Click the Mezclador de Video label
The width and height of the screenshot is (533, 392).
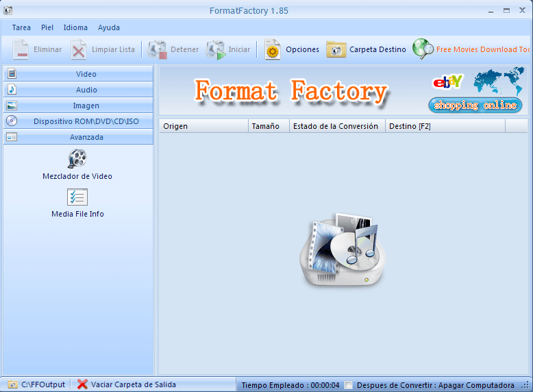77,176
